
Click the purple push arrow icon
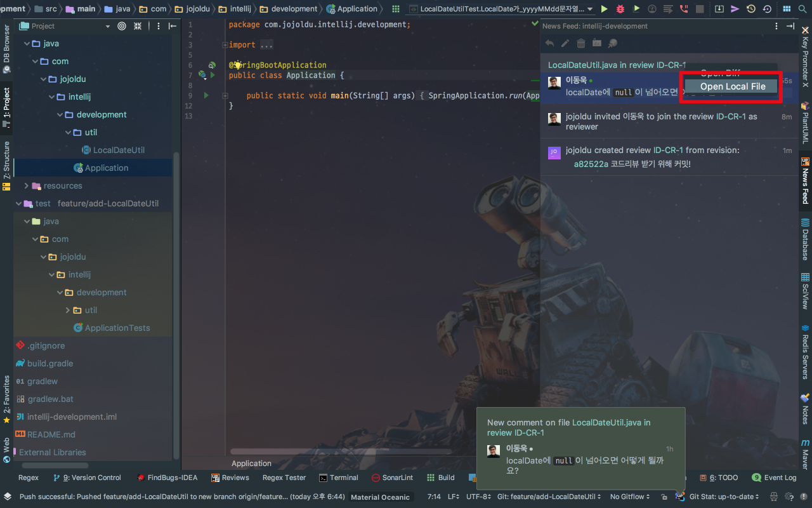[x=735, y=9]
